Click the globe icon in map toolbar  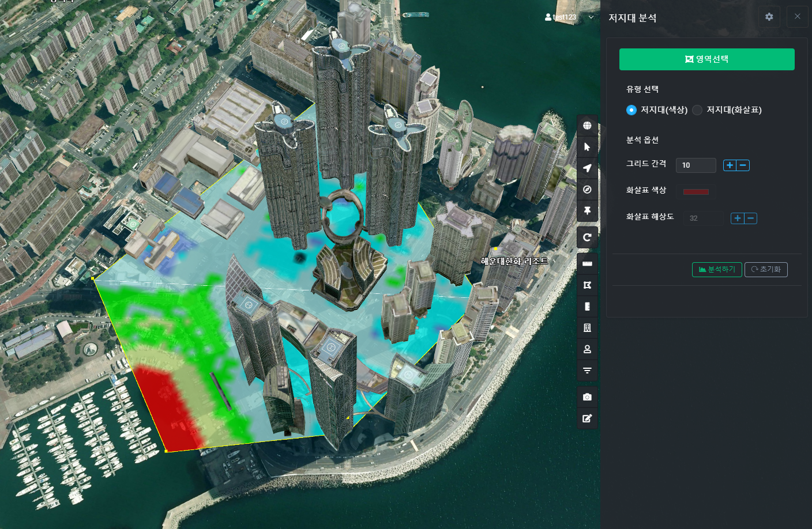point(587,126)
